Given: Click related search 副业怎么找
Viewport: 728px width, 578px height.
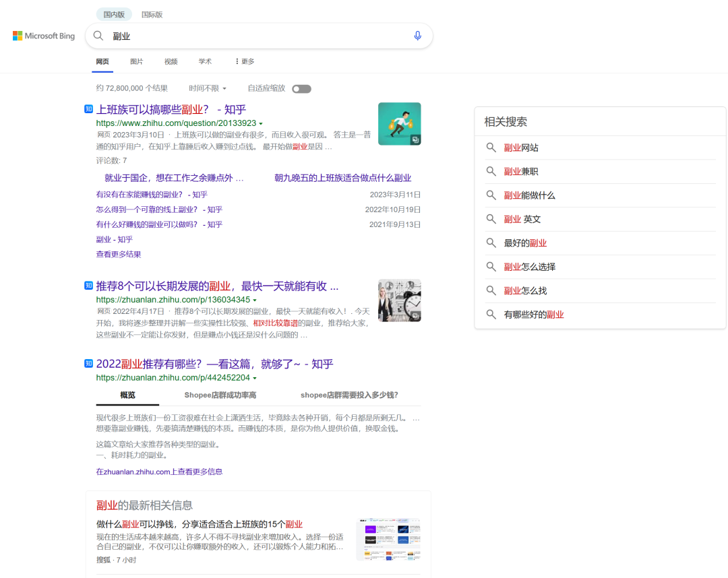Looking at the screenshot, I should [x=525, y=290].
